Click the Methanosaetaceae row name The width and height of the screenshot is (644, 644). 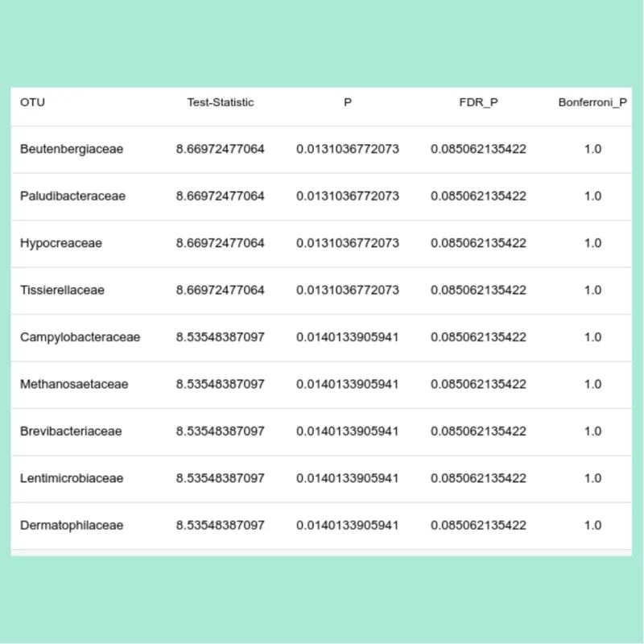point(74,384)
